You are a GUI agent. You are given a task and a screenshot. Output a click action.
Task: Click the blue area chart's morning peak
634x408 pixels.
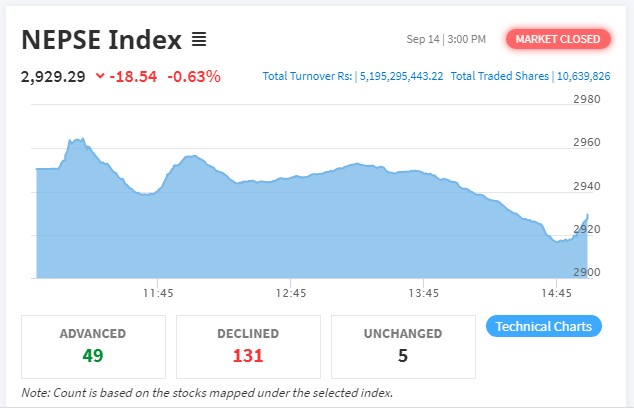(x=77, y=141)
